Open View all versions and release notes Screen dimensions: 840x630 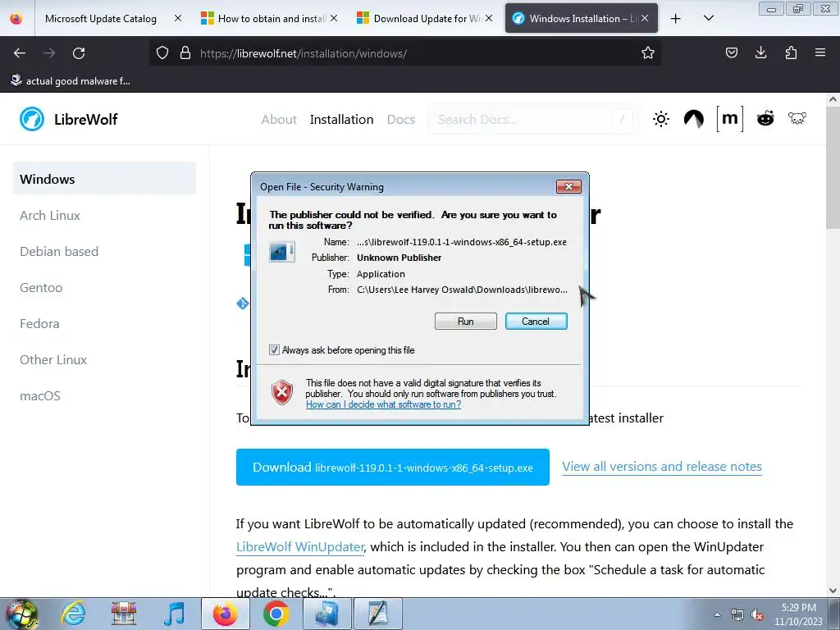coord(662,467)
